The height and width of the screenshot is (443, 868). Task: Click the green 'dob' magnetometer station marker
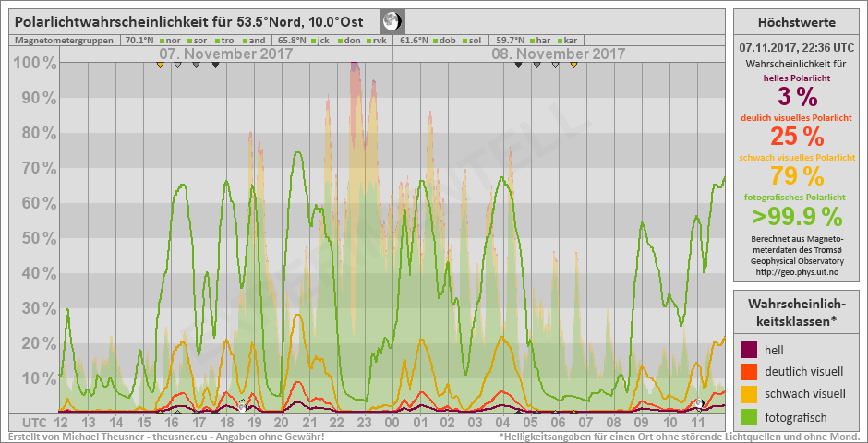(x=436, y=41)
